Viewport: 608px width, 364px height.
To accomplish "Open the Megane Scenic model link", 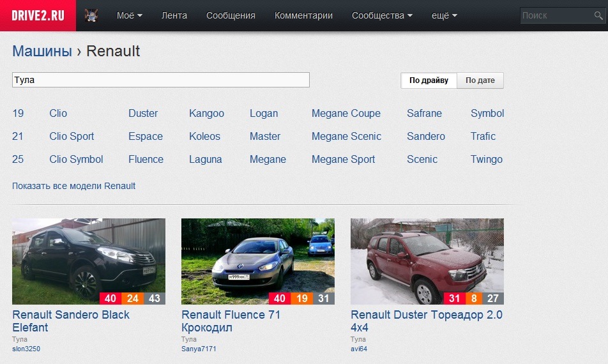I will click(x=346, y=136).
